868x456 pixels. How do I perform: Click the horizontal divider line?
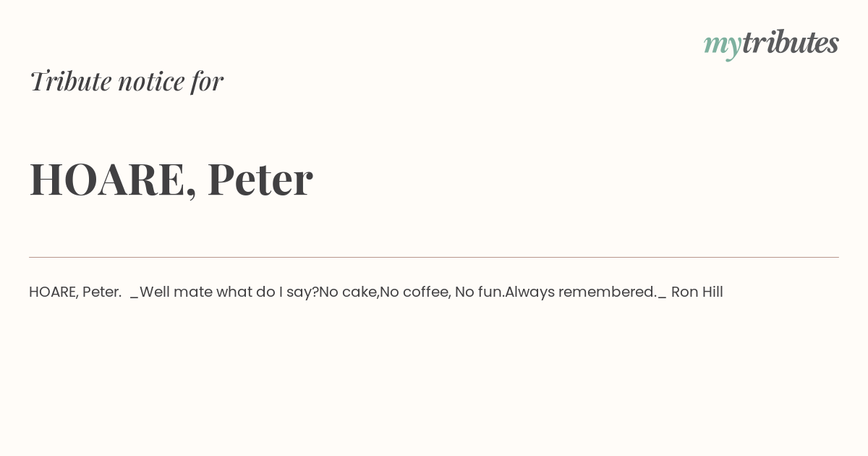[434, 257]
